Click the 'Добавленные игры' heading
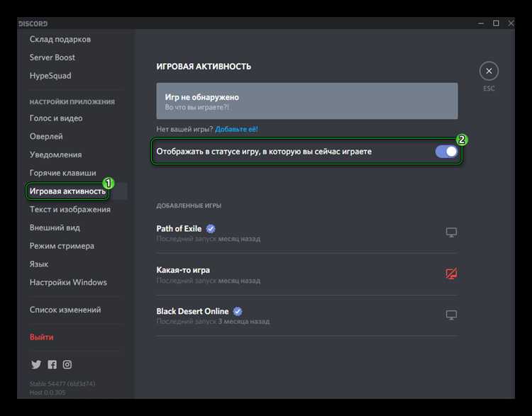 tap(189, 206)
